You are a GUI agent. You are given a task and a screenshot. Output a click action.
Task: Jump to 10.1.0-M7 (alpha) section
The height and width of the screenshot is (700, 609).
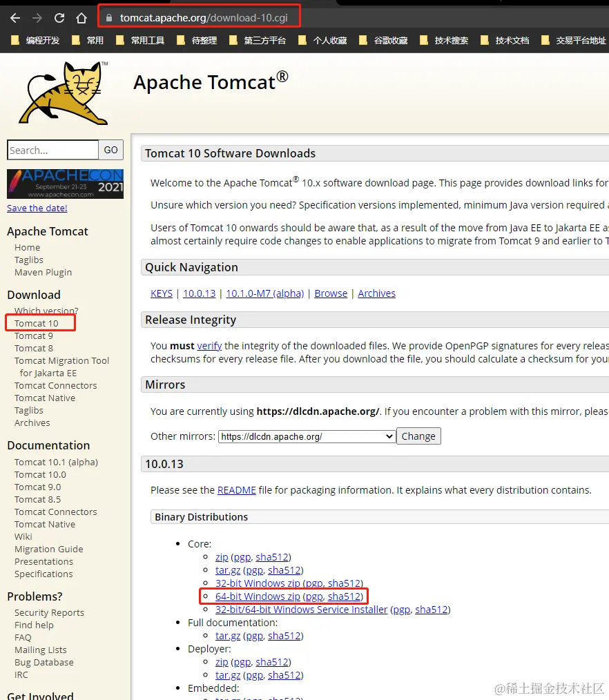(264, 293)
